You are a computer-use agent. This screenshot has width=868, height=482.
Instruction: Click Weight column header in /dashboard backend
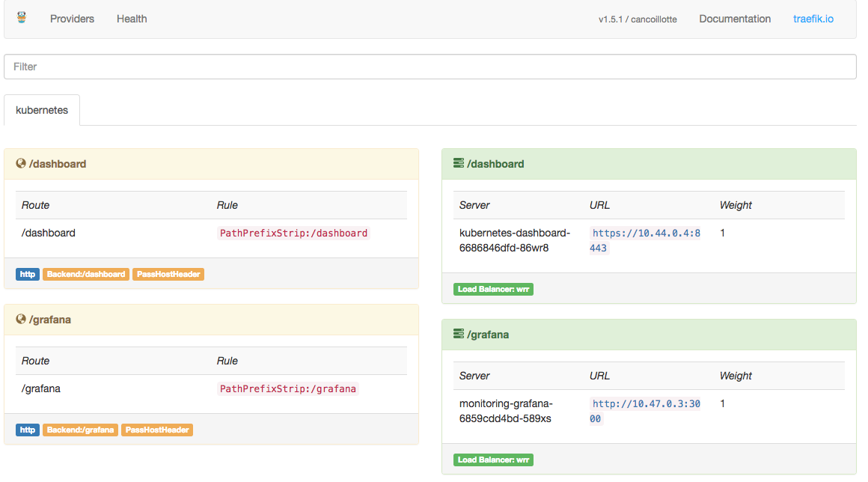pos(736,205)
